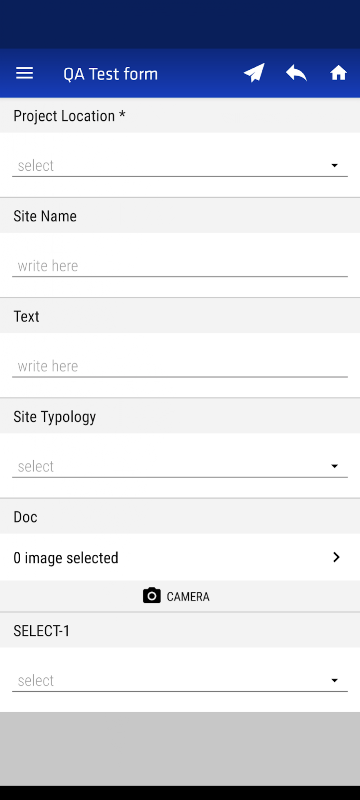This screenshot has height=800, width=360.
Task: Tap the camera icon
Action: pyautogui.click(x=151, y=596)
